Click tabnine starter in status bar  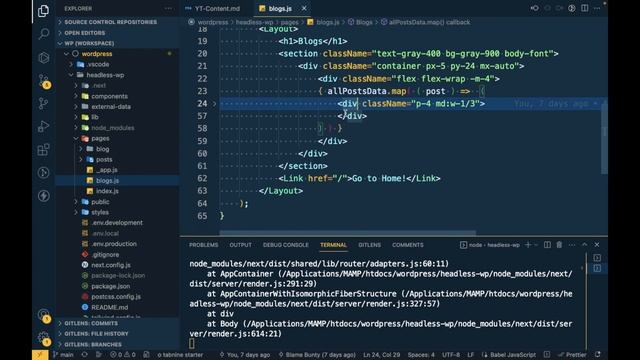(180, 355)
